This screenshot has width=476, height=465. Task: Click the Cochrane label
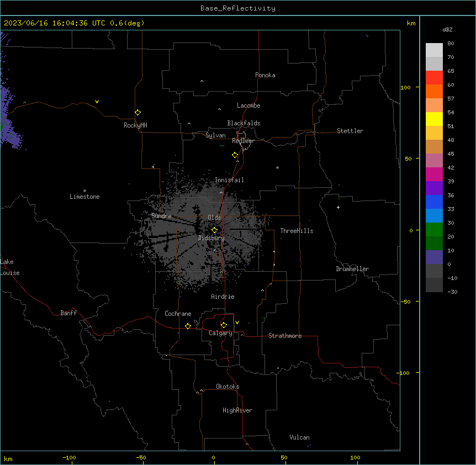pos(178,314)
